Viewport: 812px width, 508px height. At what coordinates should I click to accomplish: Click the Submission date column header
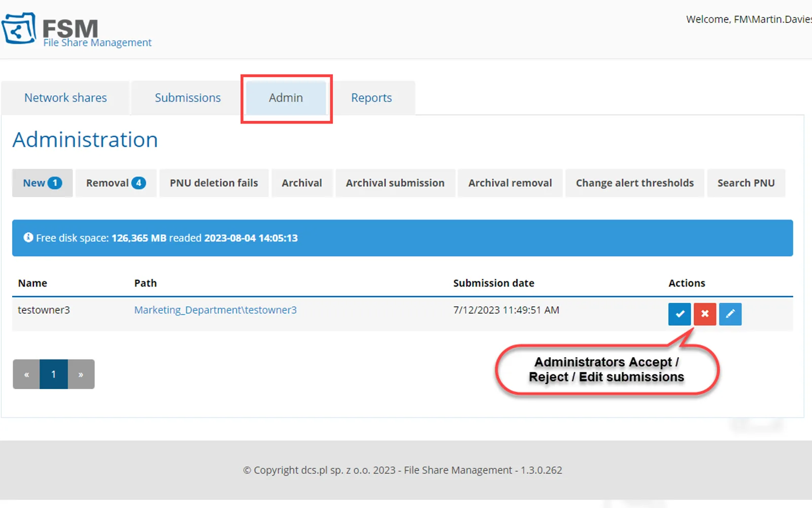pos(494,283)
